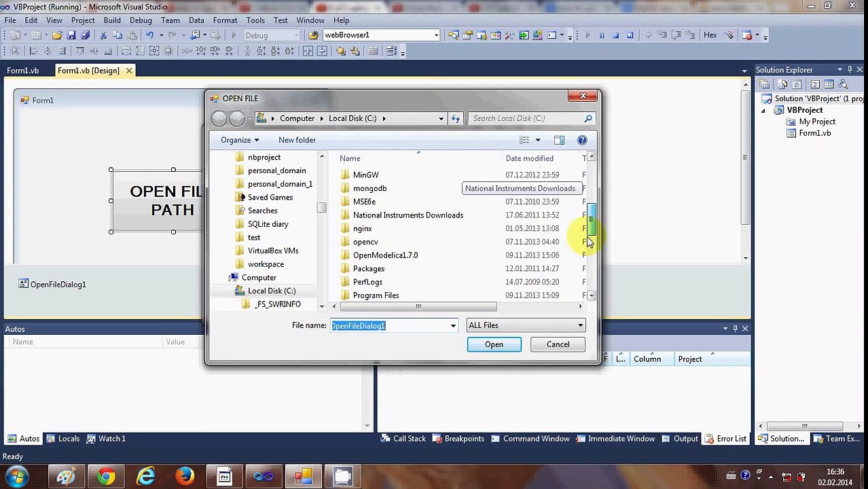
Task: Open the webBrowser1 find combo box
Action: click(437, 35)
